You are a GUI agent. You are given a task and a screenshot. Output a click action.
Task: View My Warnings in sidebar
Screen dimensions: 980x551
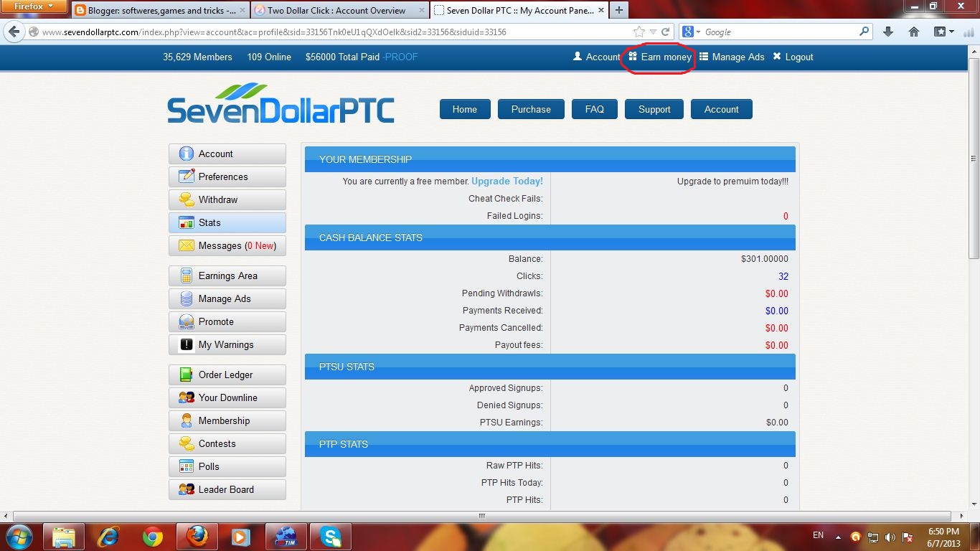[x=227, y=344]
